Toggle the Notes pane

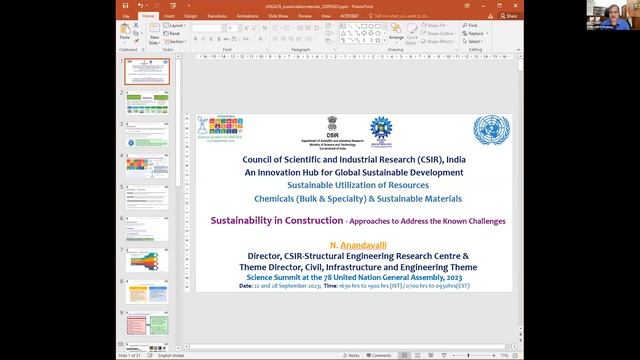351,356
